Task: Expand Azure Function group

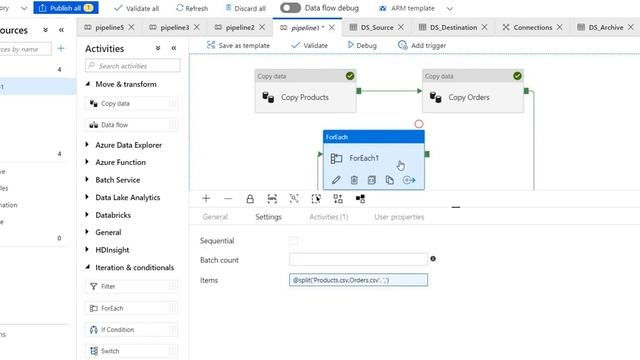Action: 87,162
